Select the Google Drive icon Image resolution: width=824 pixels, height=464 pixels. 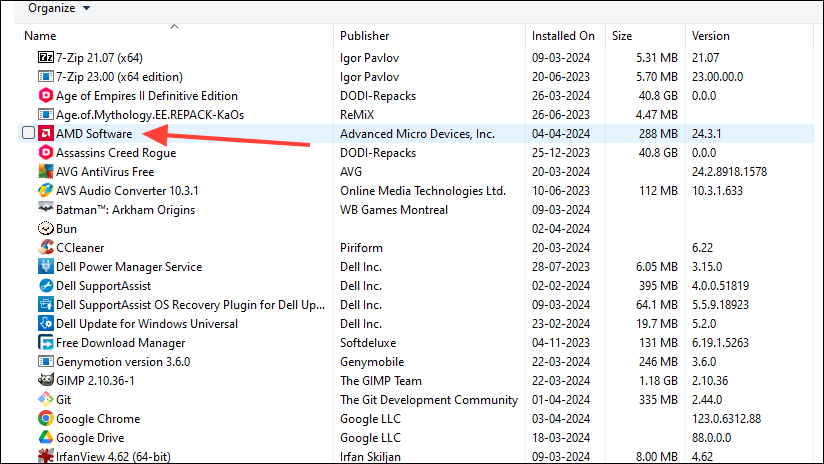coord(46,437)
